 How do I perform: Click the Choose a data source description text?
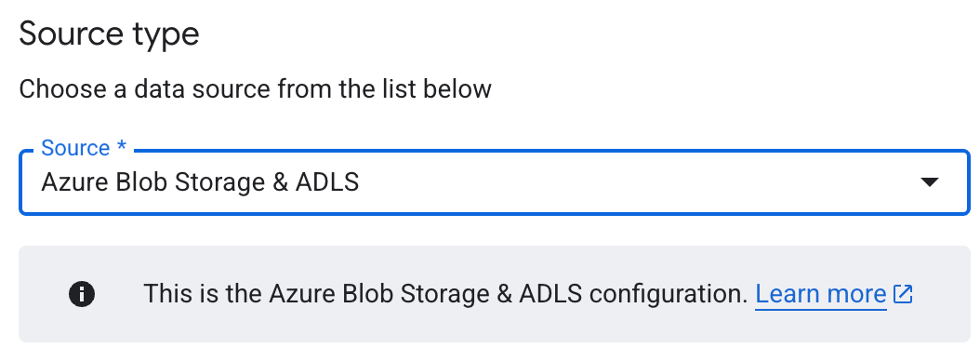[255, 89]
